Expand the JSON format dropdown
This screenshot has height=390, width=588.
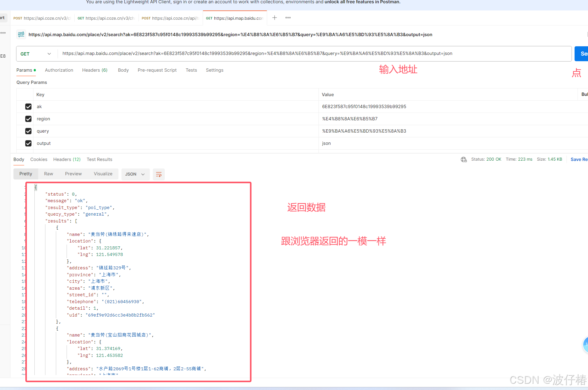pyautogui.click(x=135, y=174)
